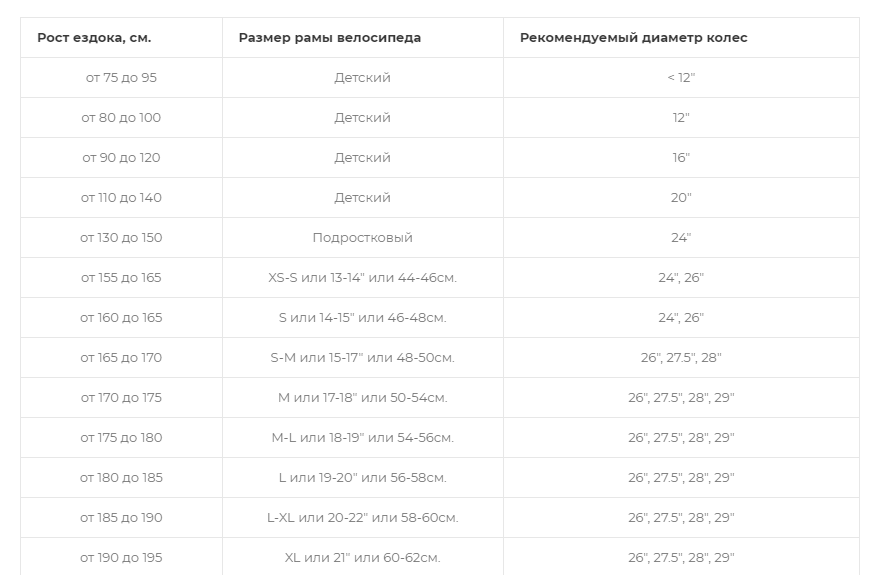
Task: Click 'XS-S или 13-14" или 44-46см.' cell
Action: [x=363, y=278]
